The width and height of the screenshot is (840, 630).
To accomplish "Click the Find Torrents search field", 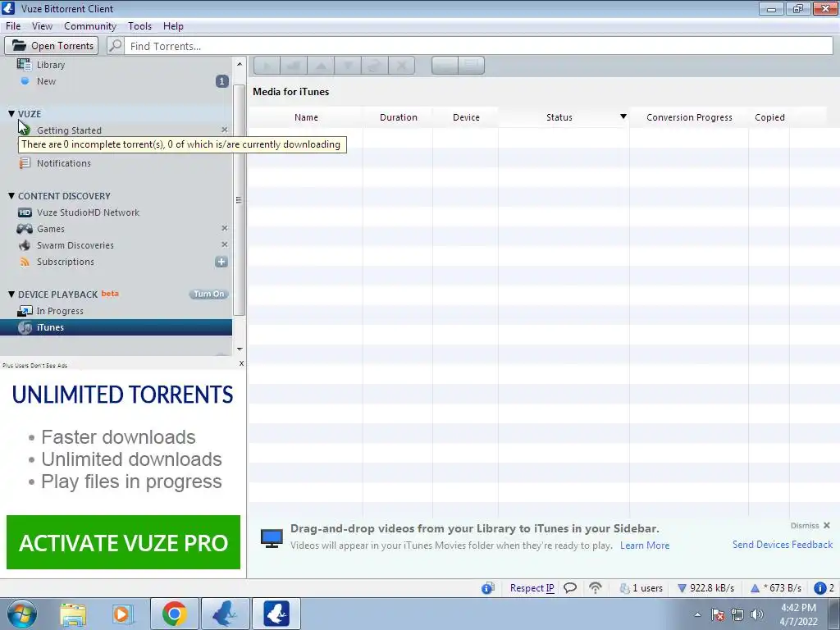I will (x=478, y=46).
